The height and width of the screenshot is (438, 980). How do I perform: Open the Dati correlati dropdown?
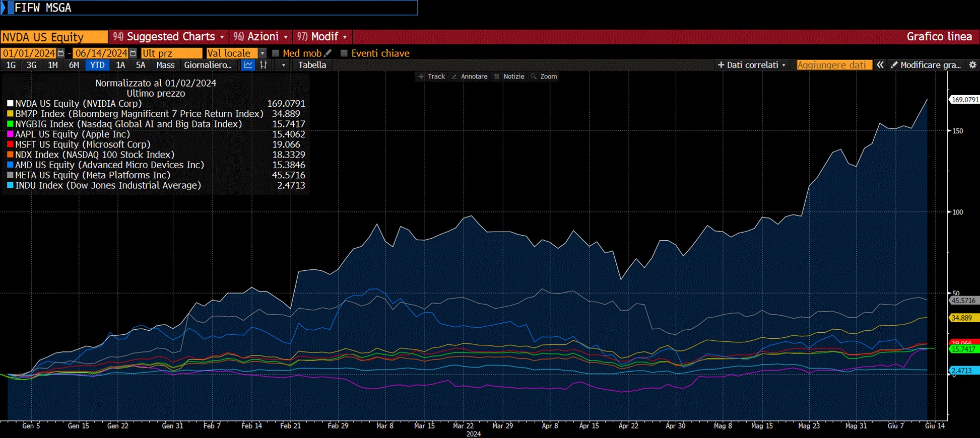[751, 65]
